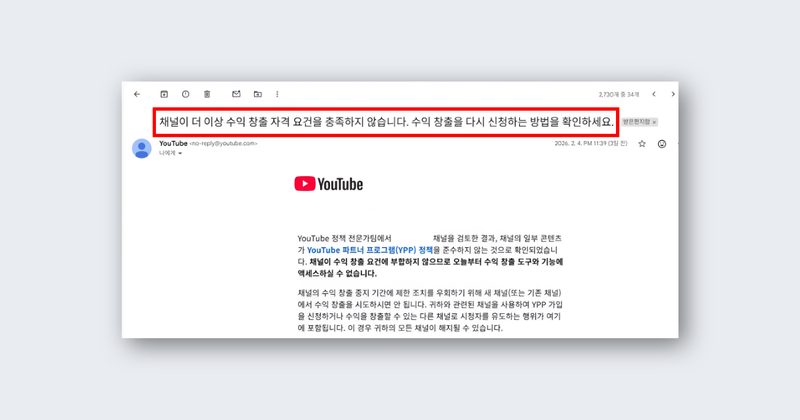Go to the newer email arrow
Image resolution: width=800 pixels, height=420 pixels.
click(654, 94)
